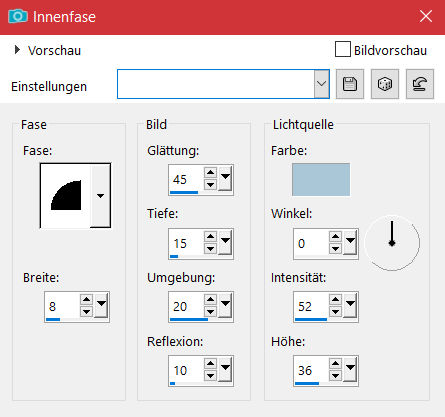Close the Innenfase dialog
Screen dimensions: 445x417
coord(426,16)
